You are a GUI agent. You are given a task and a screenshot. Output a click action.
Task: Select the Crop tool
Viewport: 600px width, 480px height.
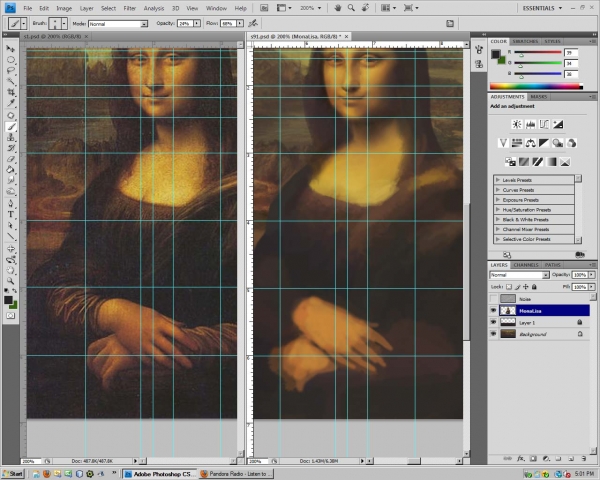(x=10, y=92)
